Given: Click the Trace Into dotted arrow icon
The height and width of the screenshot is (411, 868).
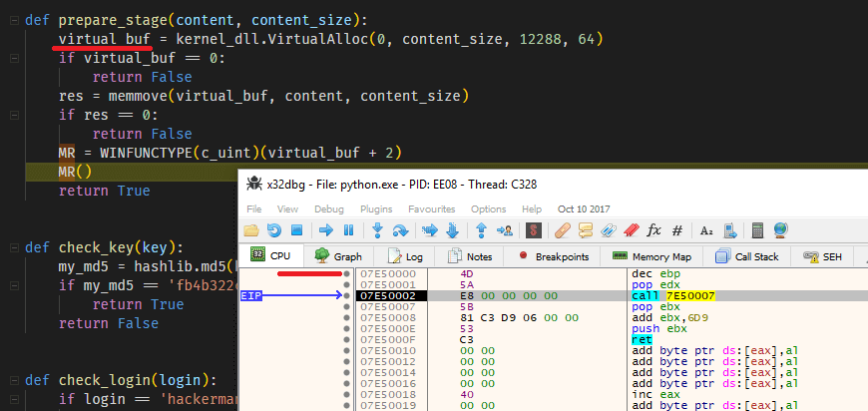Looking at the screenshot, I should pyautogui.click(x=429, y=230).
